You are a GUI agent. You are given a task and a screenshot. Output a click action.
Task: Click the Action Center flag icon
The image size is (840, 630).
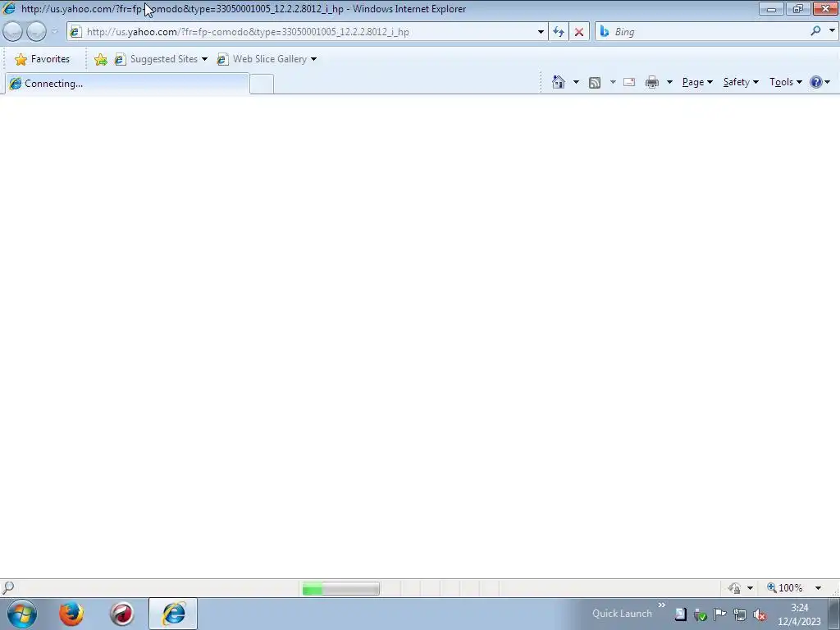tap(720, 614)
